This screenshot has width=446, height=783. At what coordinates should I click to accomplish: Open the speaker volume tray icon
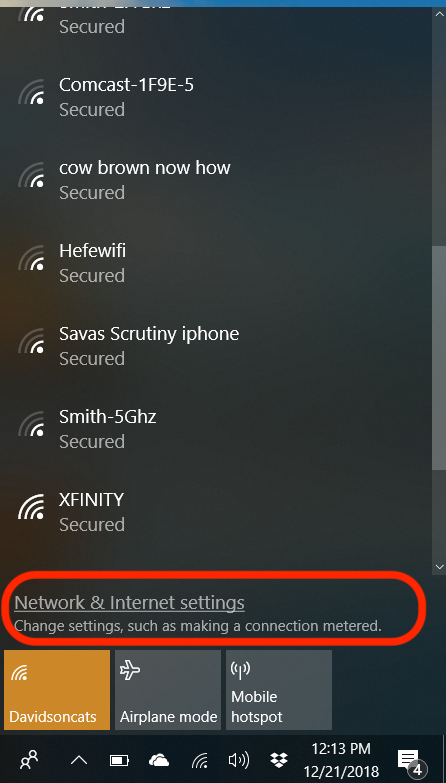(x=239, y=761)
